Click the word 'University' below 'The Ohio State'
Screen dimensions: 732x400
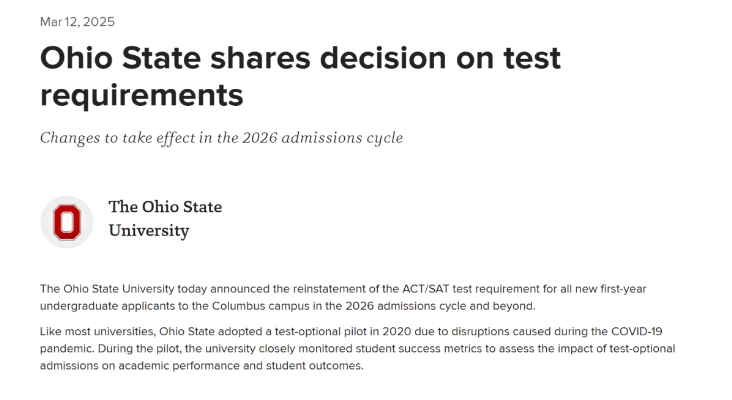(x=149, y=231)
